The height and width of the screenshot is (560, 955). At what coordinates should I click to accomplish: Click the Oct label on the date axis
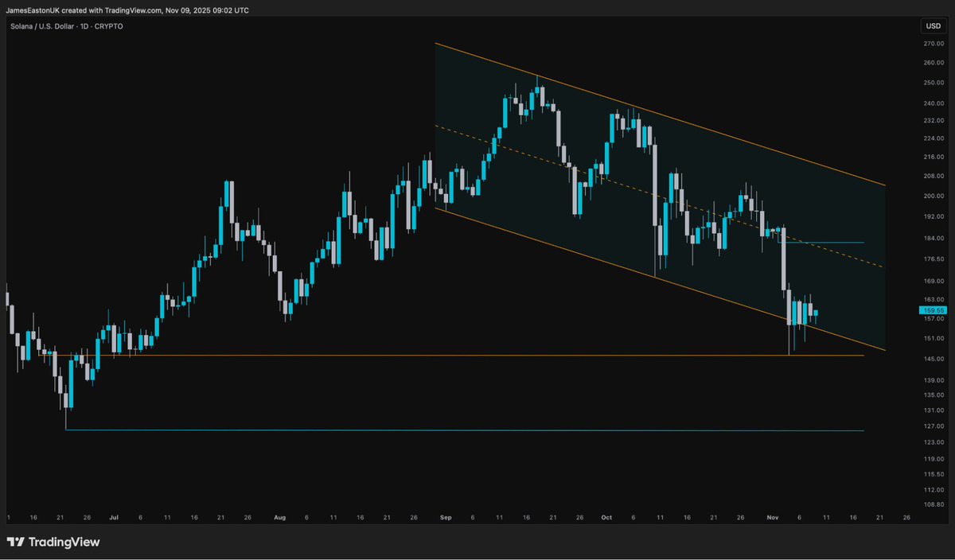pyautogui.click(x=606, y=517)
